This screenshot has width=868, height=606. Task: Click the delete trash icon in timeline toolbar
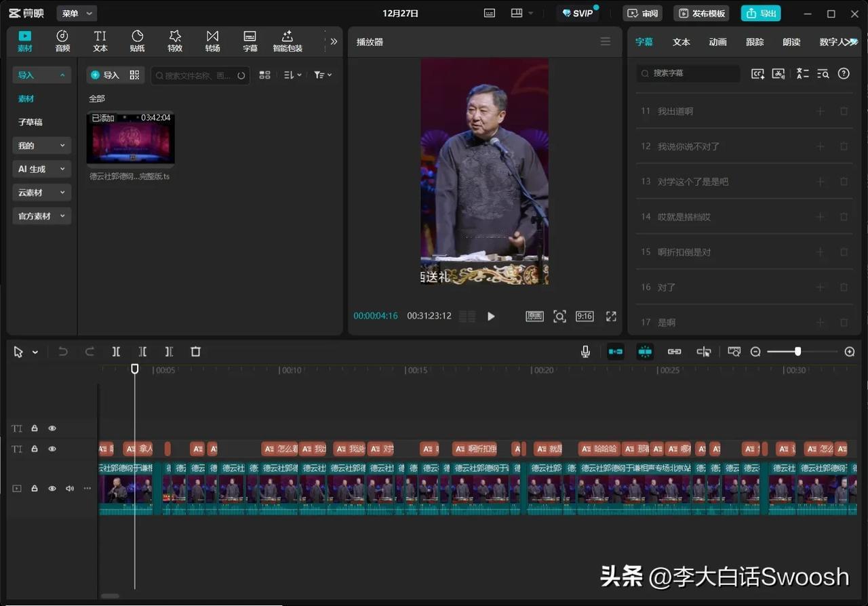pos(196,352)
